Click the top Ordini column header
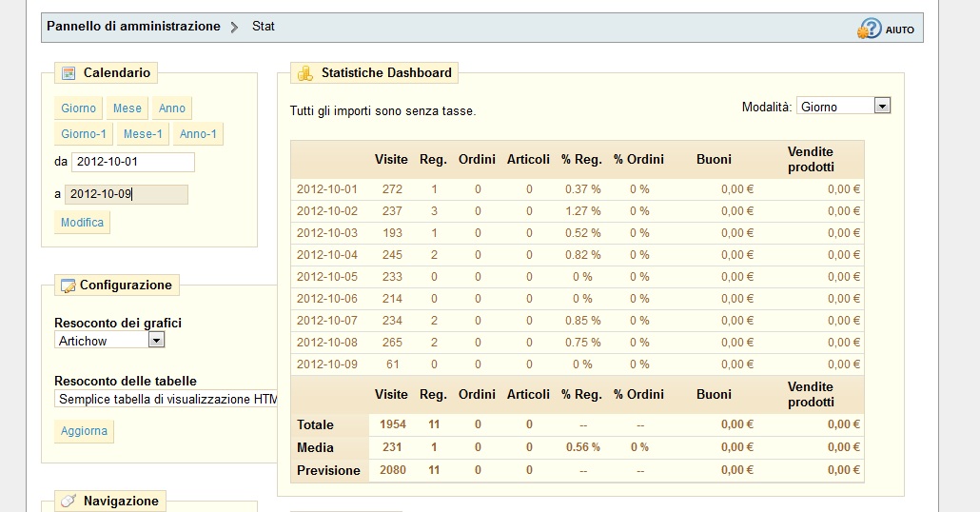This screenshot has height=512, width=980. click(477, 160)
